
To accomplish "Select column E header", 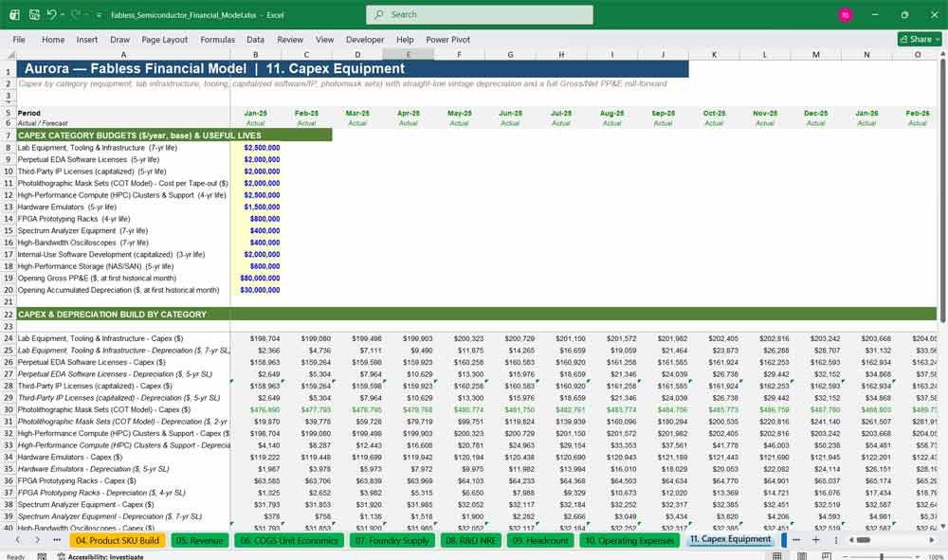I will 408,54.
